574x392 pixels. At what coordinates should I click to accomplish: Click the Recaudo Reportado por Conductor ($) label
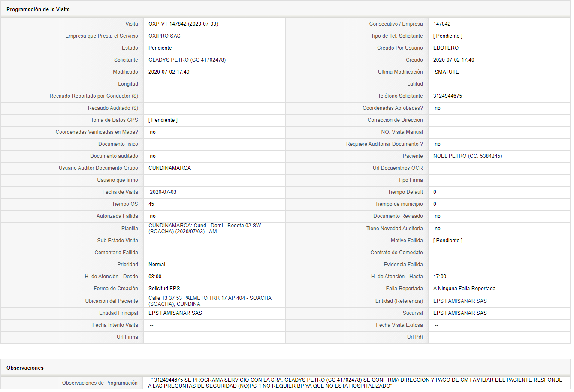point(94,96)
